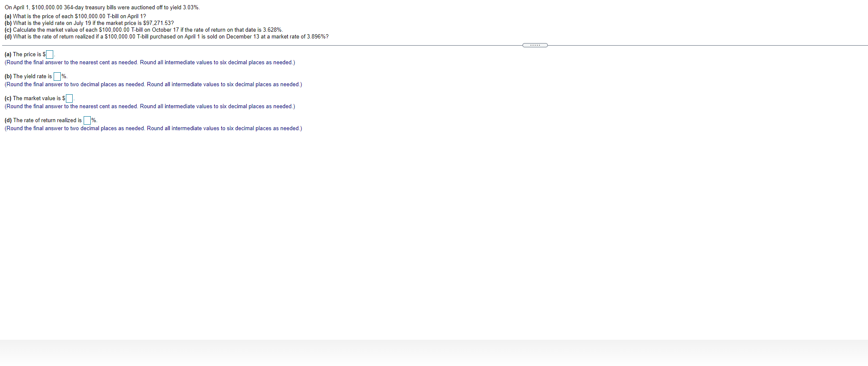
Task: Click rounding note under part (a) answer
Action: (x=150, y=63)
